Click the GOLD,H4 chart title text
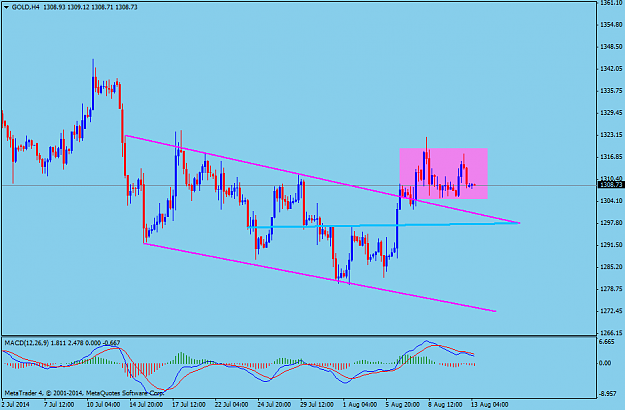 click(x=26, y=7)
